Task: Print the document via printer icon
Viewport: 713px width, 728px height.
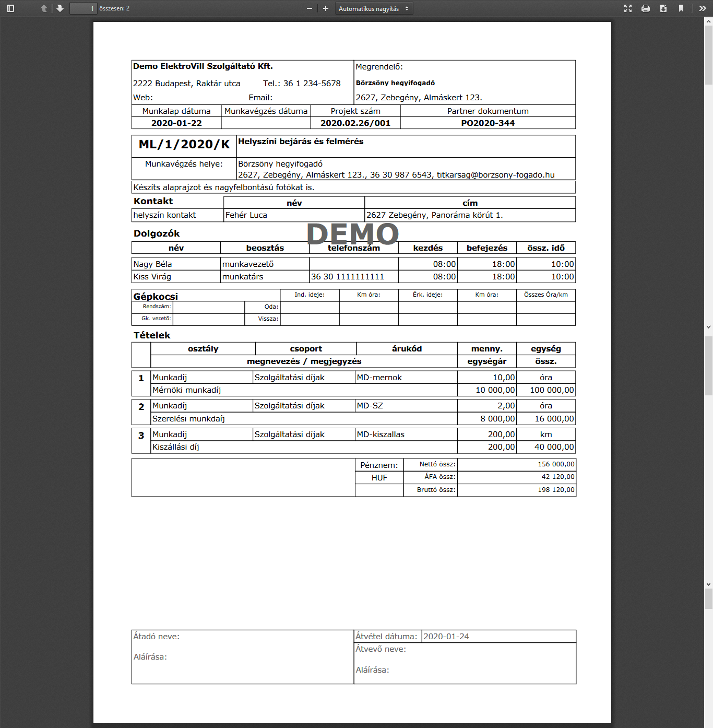Action: (646, 8)
